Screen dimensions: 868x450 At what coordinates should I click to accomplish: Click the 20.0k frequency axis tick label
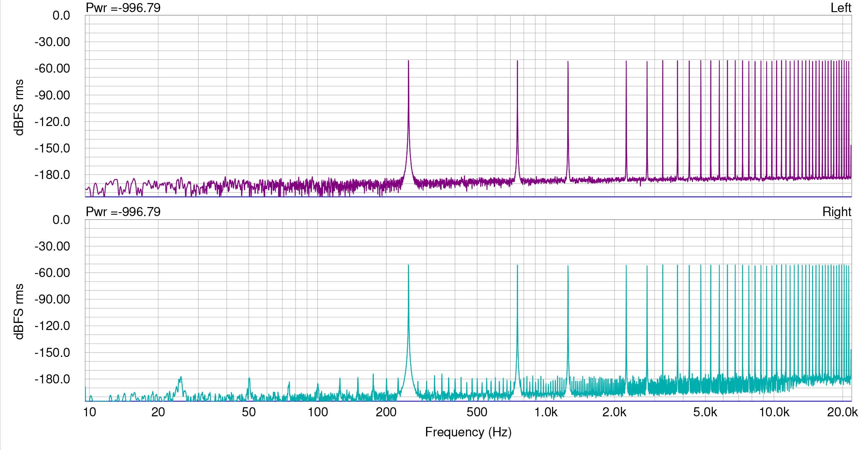(x=842, y=412)
